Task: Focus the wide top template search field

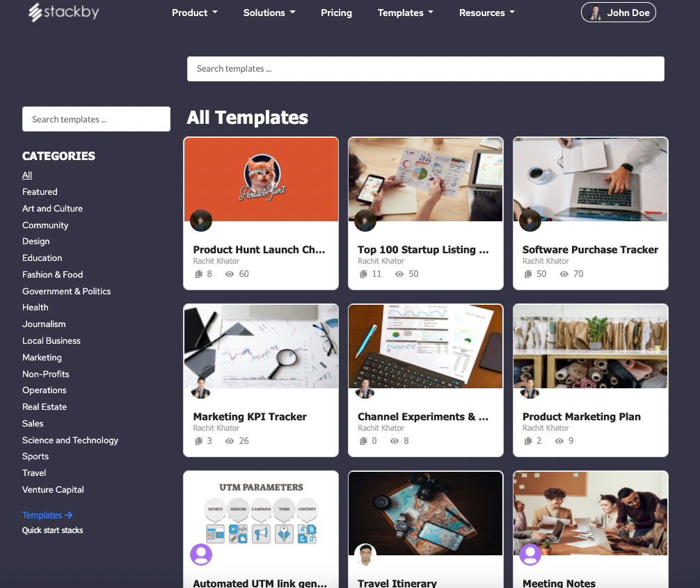Action: [425, 69]
